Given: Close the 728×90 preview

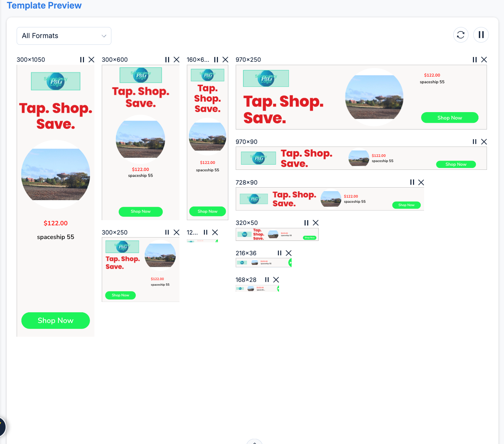Looking at the screenshot, I should click(421, 182).
